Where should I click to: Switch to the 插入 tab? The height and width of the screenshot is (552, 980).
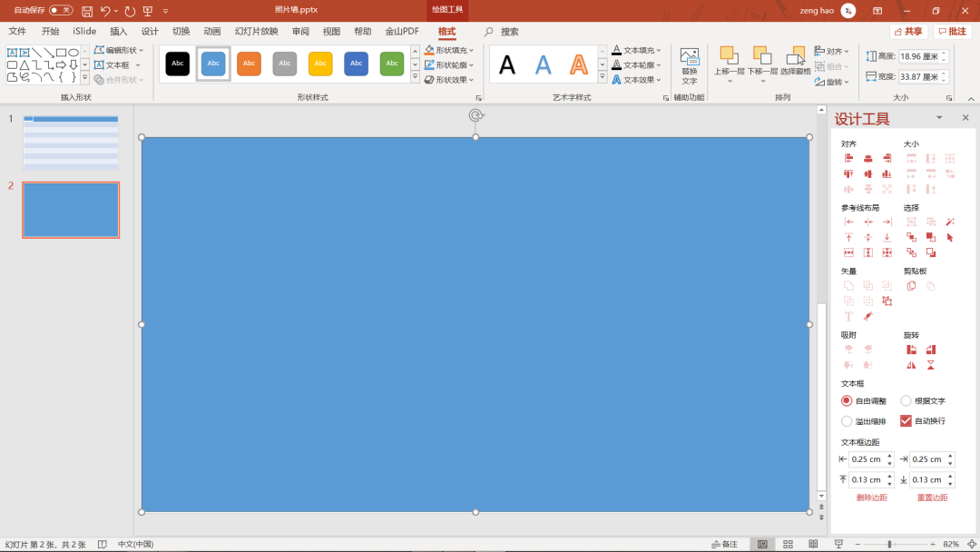[118, 31]
